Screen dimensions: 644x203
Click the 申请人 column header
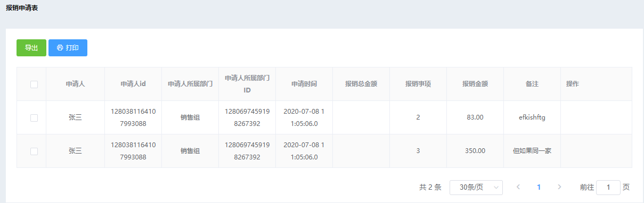[75, 84]
